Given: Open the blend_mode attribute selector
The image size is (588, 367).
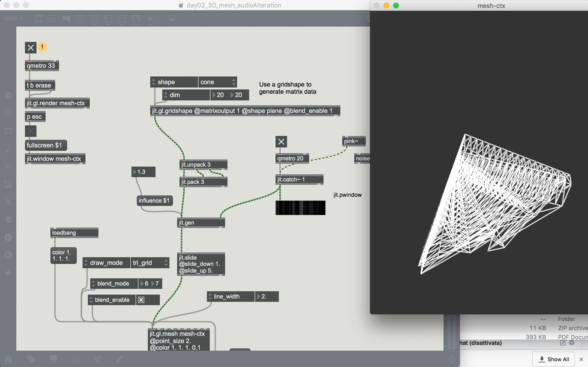Looking at the screenshot, I should [x=114, y=283].
